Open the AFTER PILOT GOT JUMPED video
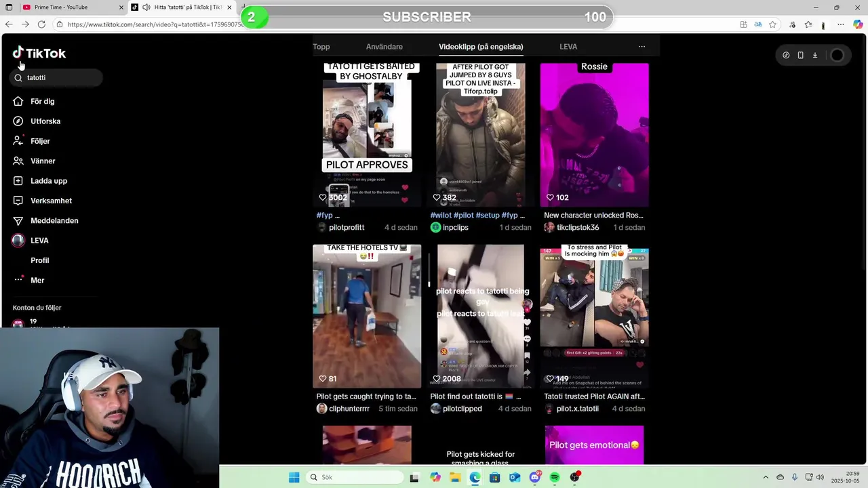The width and height of the screenshot is (868, 488). (x=481, y=135)
